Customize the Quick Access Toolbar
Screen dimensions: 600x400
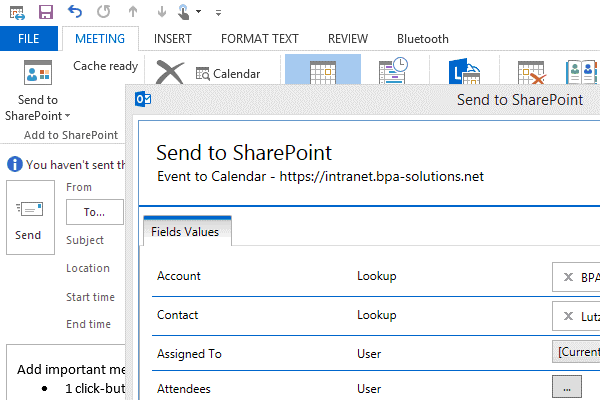[x=218, y=13]
